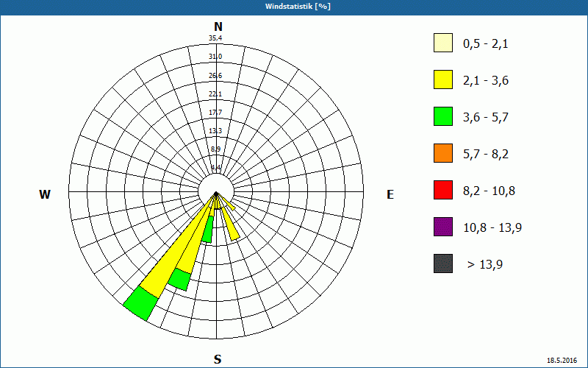Click the legend label '> 13,9'
This screenshot has width=588, height=368.
(485, 265)
